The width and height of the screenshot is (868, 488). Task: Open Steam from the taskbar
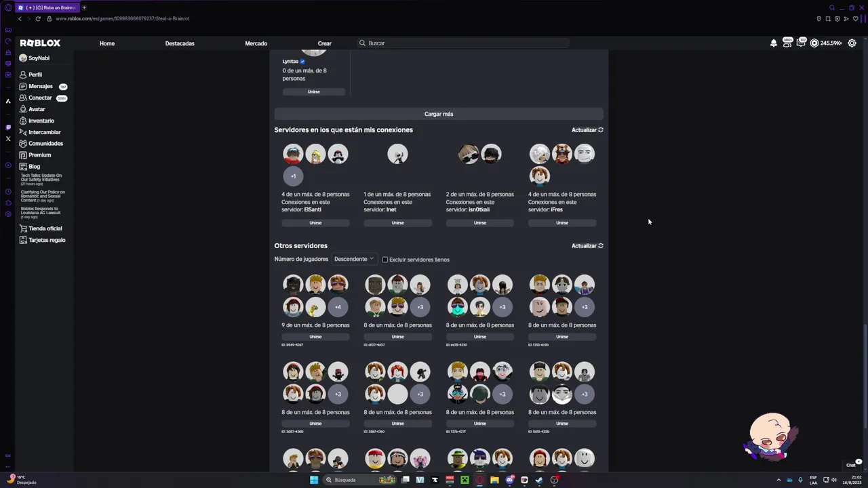pos(539,480)
